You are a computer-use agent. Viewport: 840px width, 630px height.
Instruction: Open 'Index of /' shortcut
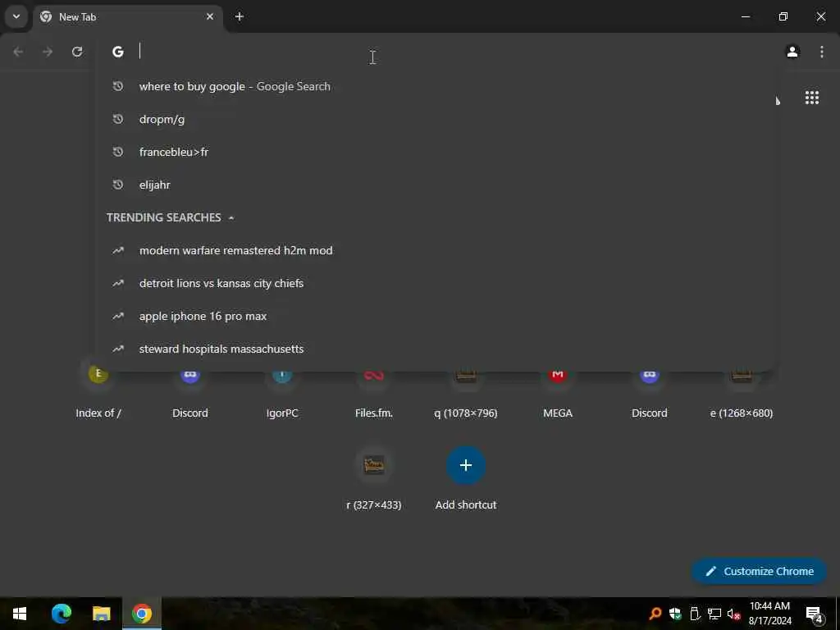(x=98, y=394)
